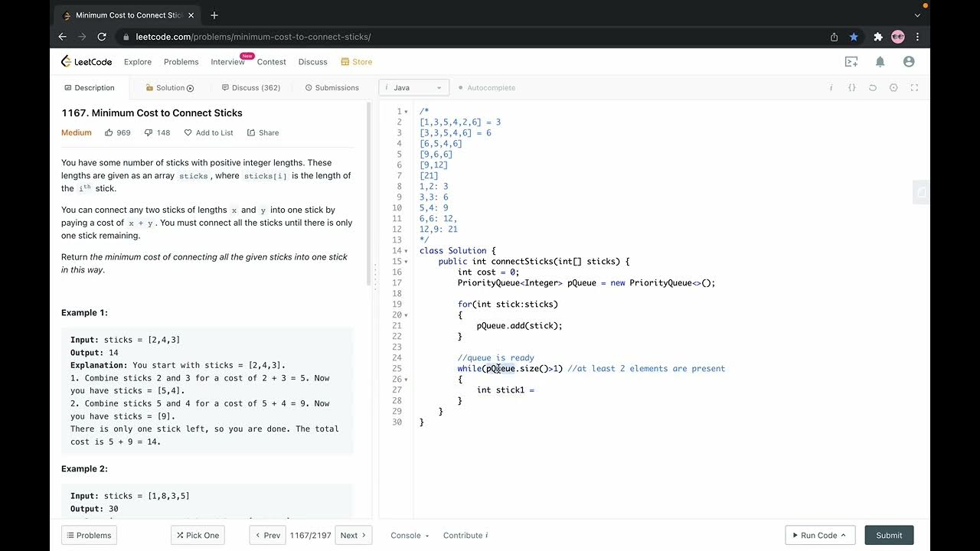This screenshot has width=980, height=551.
Task: Click the share page icon in address bar
Action: coord(834,37)
